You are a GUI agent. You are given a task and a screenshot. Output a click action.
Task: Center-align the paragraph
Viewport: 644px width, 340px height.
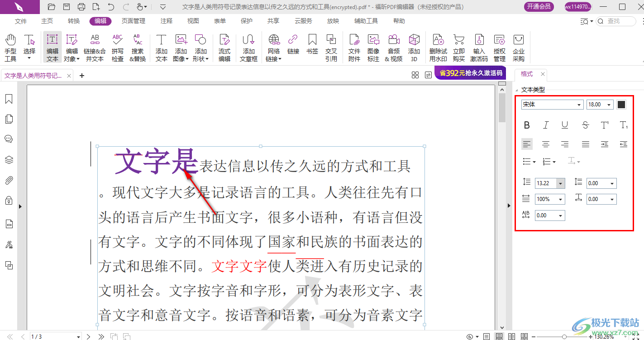tap(546, 144)
